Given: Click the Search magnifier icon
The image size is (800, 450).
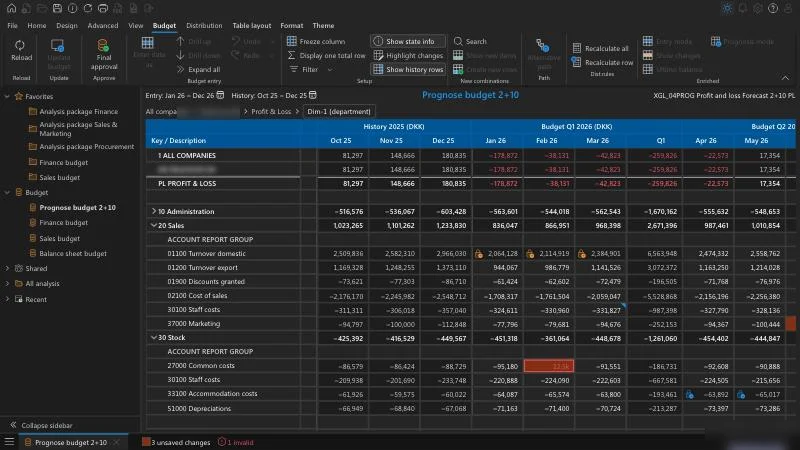Looking at the screenshot, I should [x=458, y=41].
